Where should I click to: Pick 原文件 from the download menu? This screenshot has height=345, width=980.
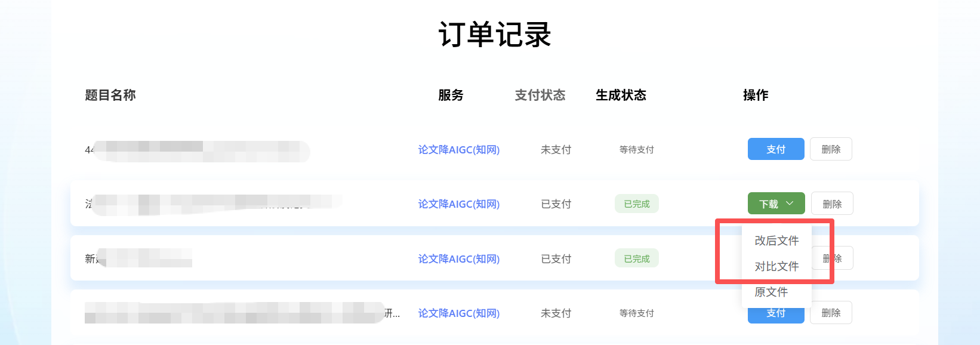click(771, 292)
